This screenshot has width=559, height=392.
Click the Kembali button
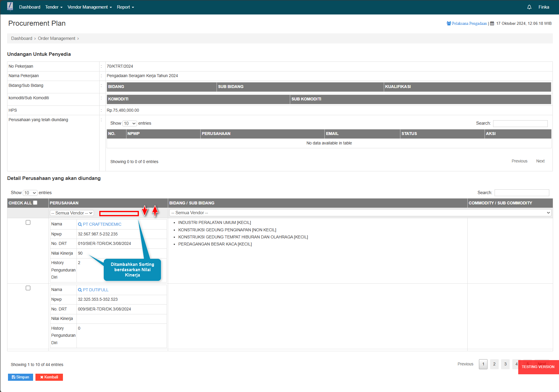click(x=49, y=377)
